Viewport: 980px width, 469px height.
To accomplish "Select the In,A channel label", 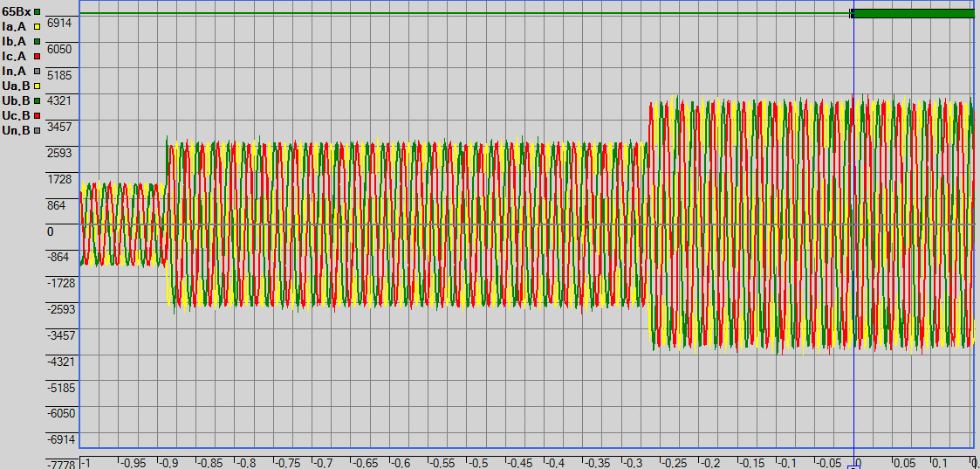I will (x=14, y=72).
